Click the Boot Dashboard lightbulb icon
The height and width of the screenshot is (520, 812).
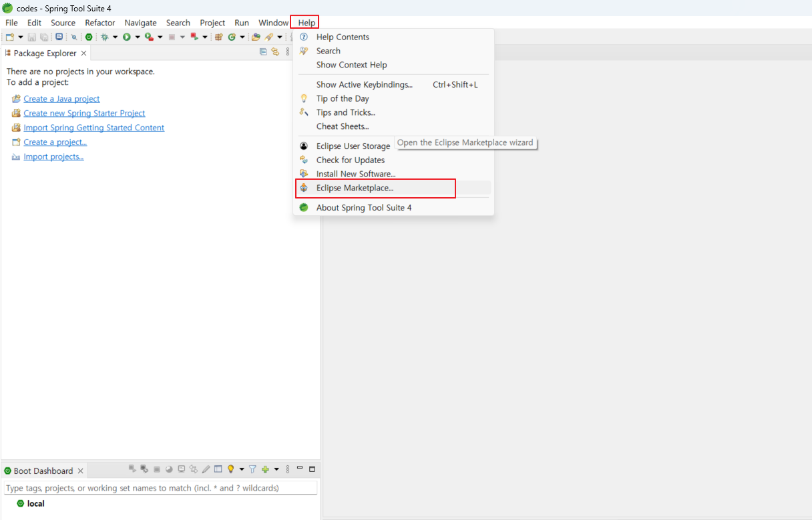[231, 469]
